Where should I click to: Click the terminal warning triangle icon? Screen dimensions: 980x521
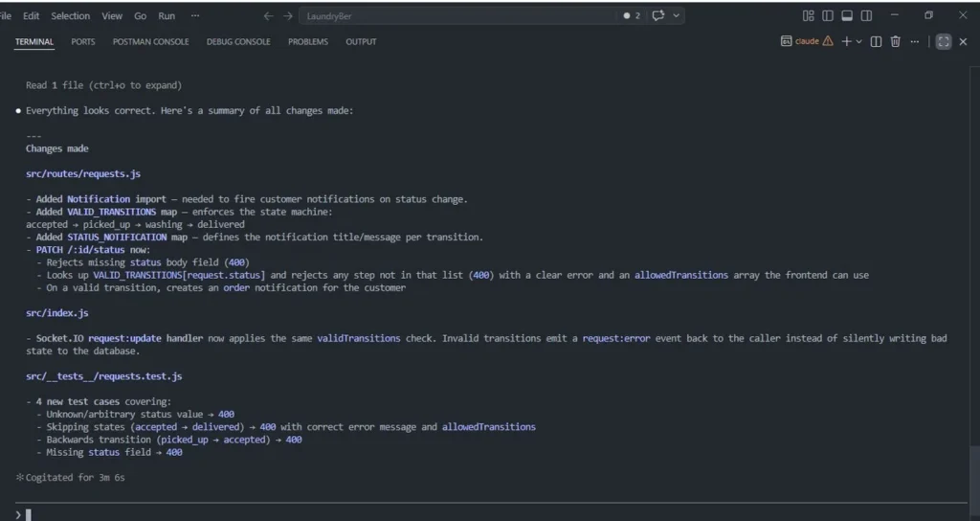tap(828, 41)
